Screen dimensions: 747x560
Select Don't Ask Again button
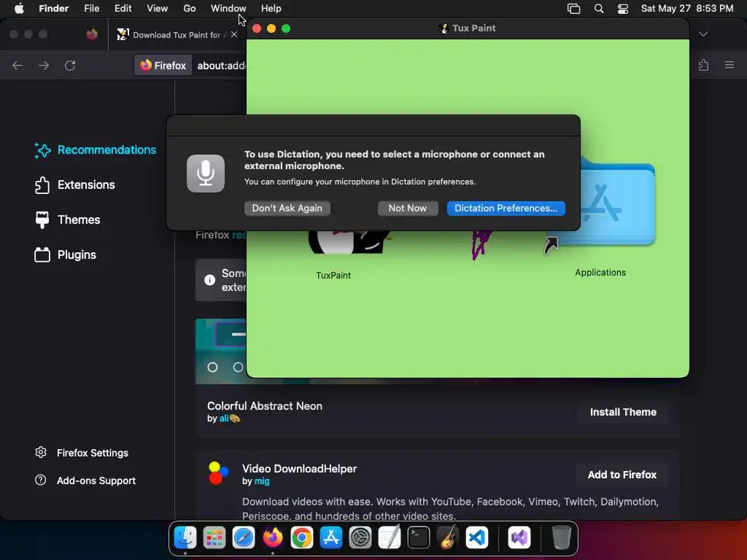[287, 208]
